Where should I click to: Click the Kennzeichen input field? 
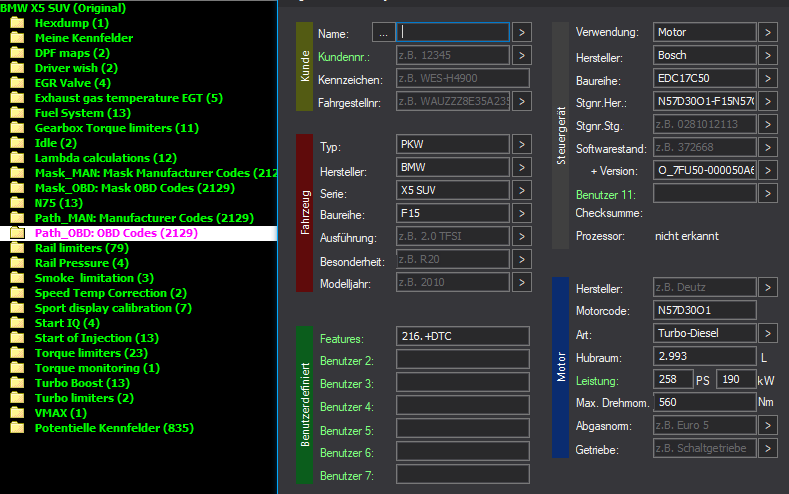click(463, 78)
